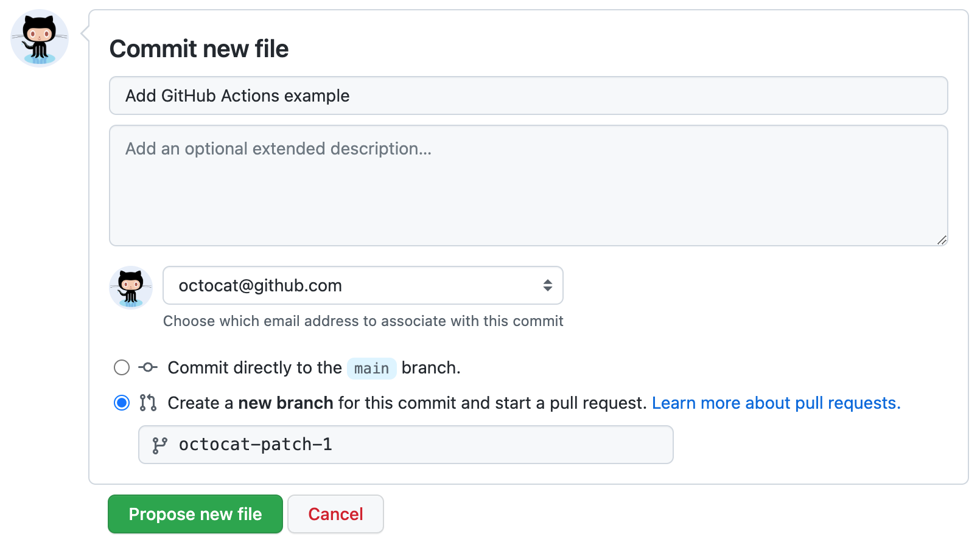Click the Cancel button
Screen dimensions: 980x545
(x=335, y=514)
